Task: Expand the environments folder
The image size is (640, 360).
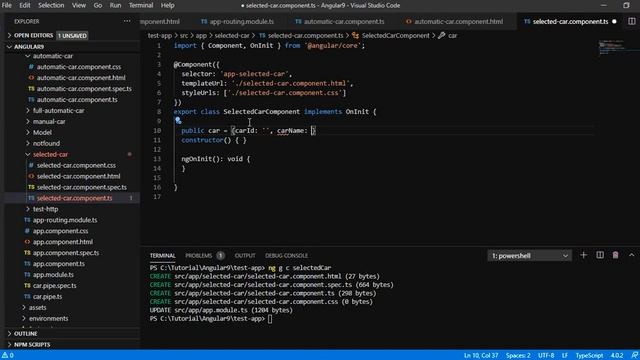Action: [48, 318]
